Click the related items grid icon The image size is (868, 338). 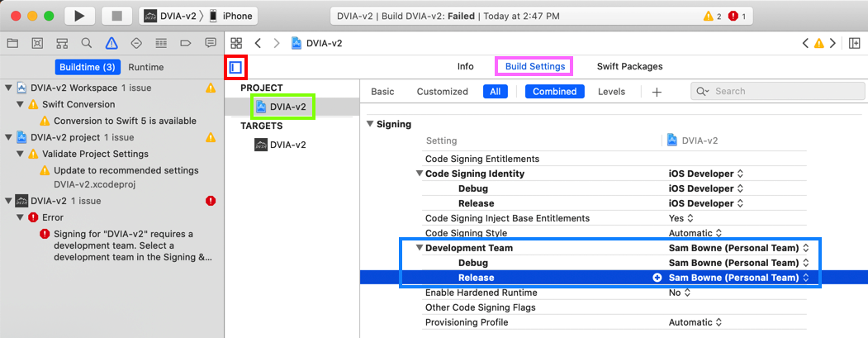[236, 43]
